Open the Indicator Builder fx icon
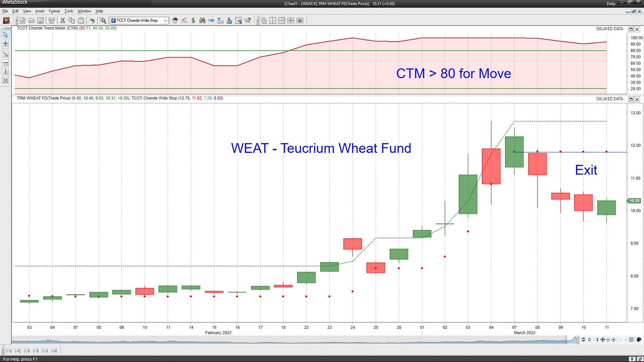 click(x=184, y=20)
